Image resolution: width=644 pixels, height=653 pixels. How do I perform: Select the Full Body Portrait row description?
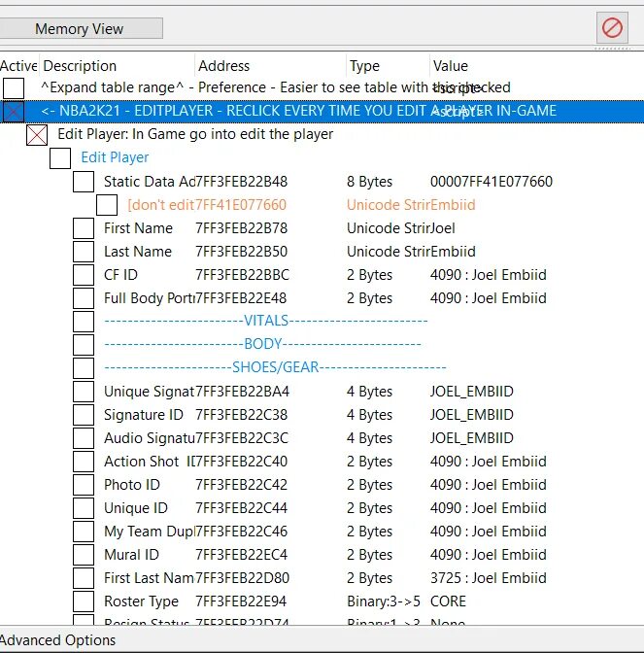coord(149,298)
